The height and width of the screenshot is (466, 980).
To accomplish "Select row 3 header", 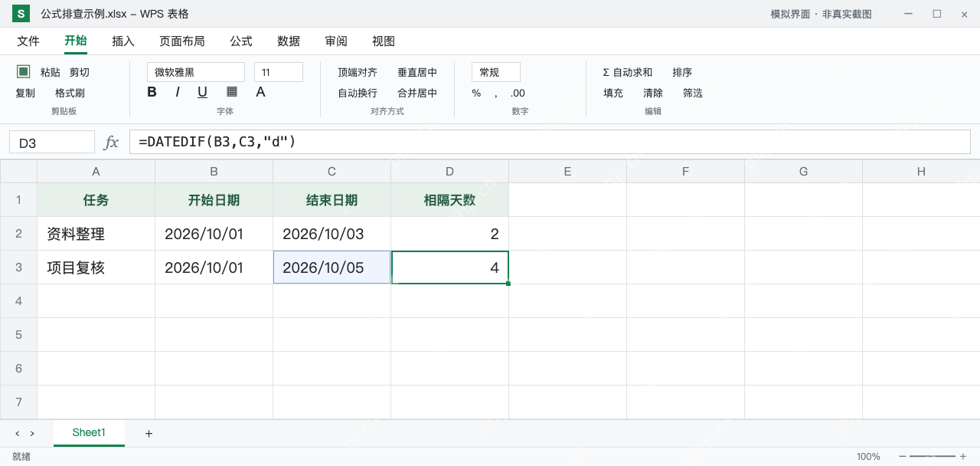I will [x=18, y=267].
